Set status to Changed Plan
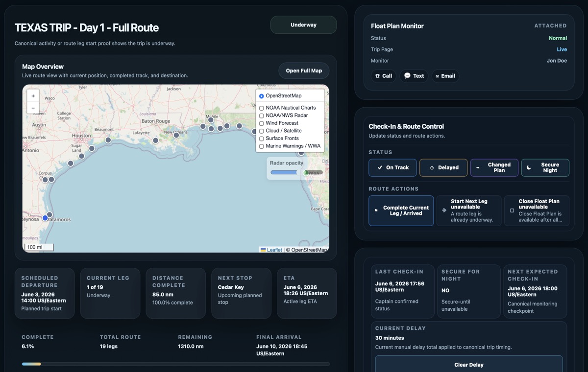The height and width of the screenshot is (372, 588). coord(494,167)
